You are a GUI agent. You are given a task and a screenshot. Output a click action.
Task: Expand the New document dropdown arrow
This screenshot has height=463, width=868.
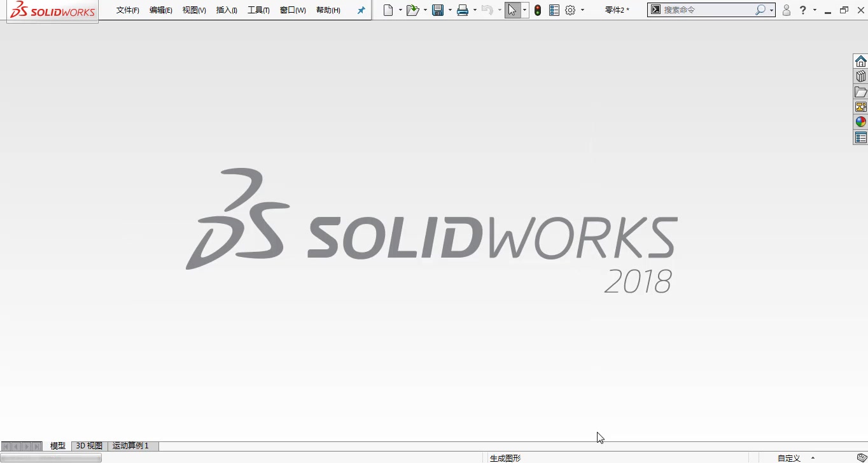[x=400, y=10]
